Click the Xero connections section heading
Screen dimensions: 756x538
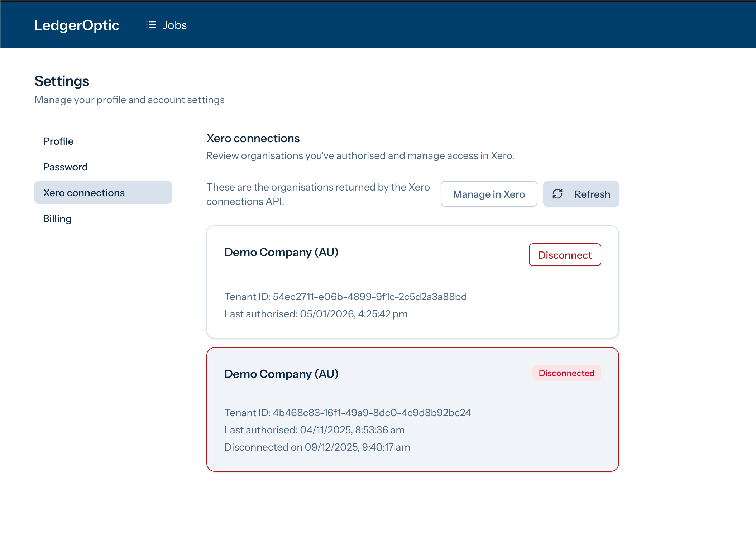[x=253, y=138]
